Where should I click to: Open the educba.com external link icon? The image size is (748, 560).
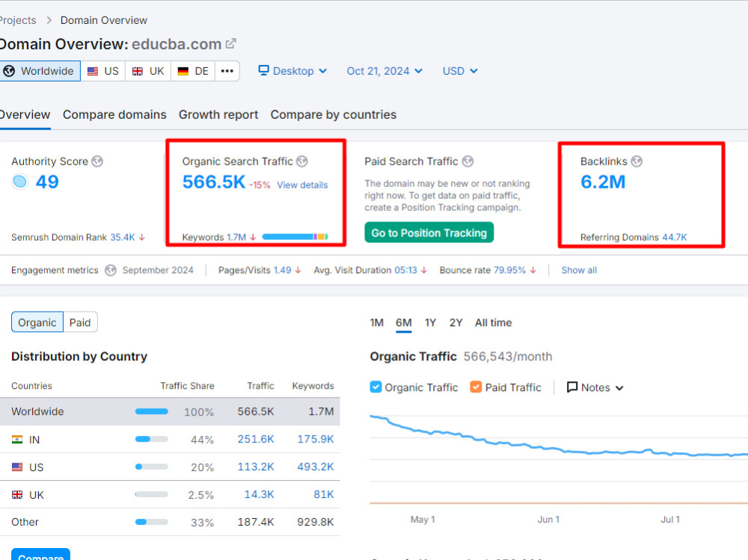pos(231,44)
